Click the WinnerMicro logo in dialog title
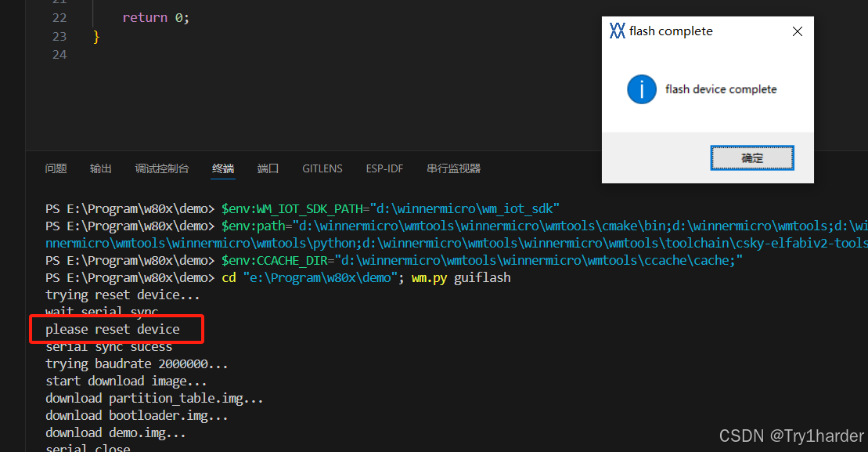This screenshot has width=868, height=452. coord(618,31)
